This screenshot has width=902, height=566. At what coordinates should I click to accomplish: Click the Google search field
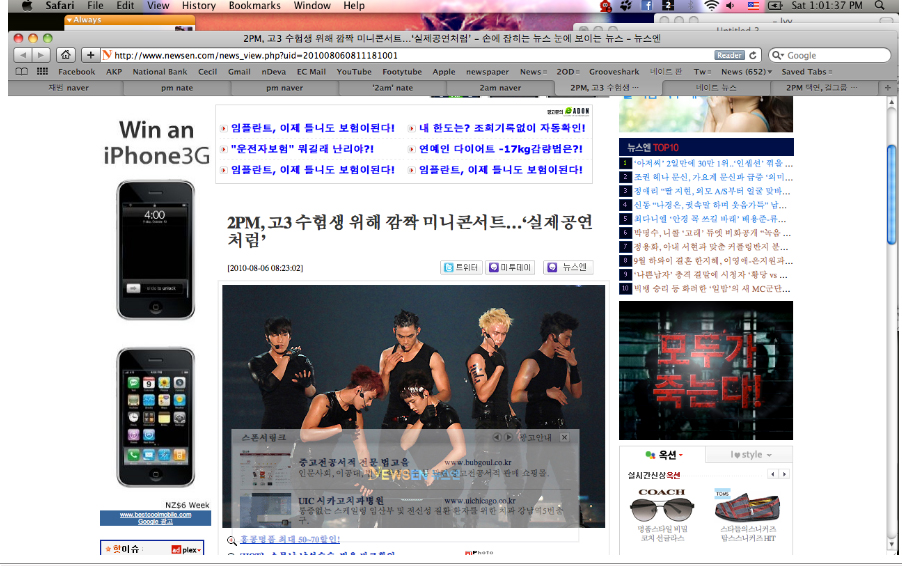[830, 55]
